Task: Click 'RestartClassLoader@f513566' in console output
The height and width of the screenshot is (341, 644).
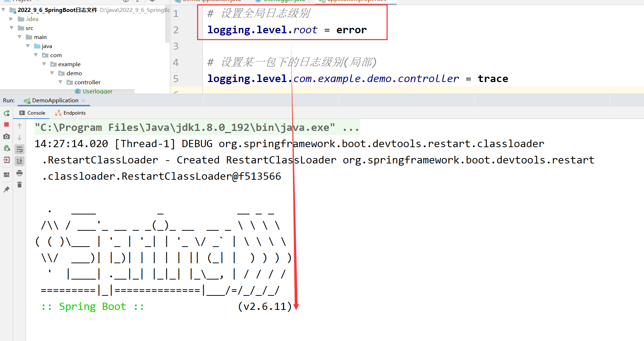Action: (201, 176)
